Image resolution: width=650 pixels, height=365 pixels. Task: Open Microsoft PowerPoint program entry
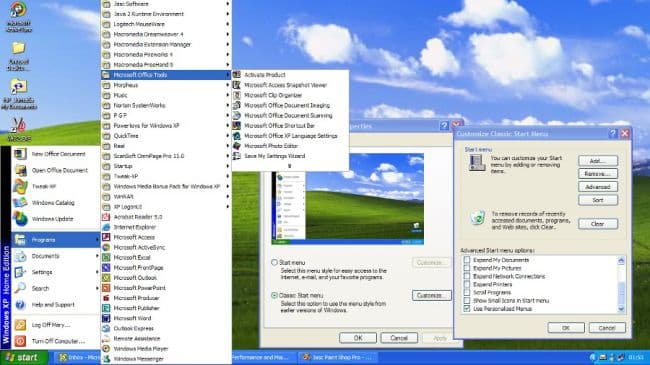click(x=166, y=288)
